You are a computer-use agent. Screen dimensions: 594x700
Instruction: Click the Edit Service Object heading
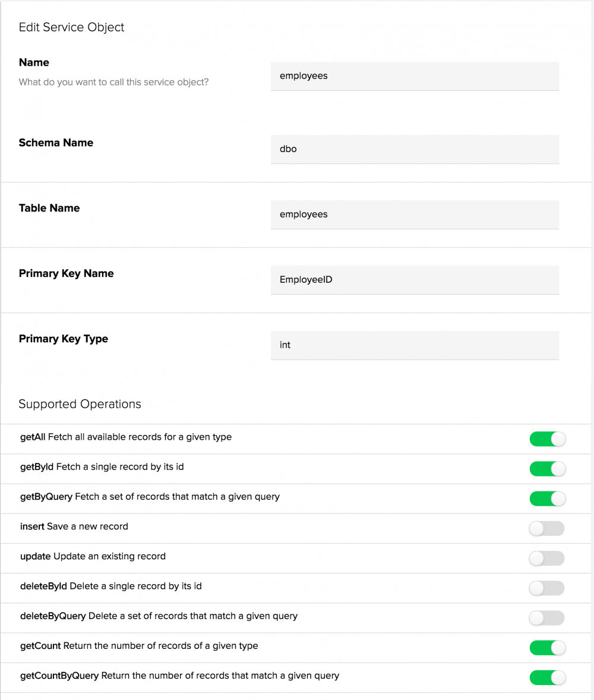[71, 27]
